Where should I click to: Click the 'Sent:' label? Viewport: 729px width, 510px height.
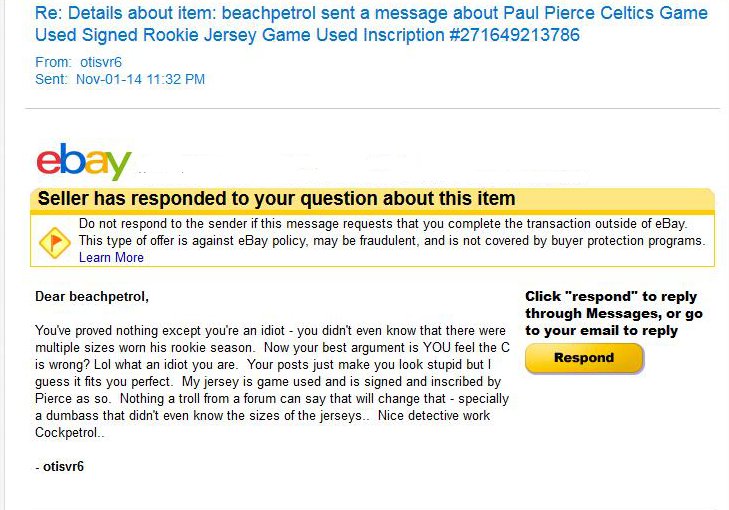coord(51,79)
